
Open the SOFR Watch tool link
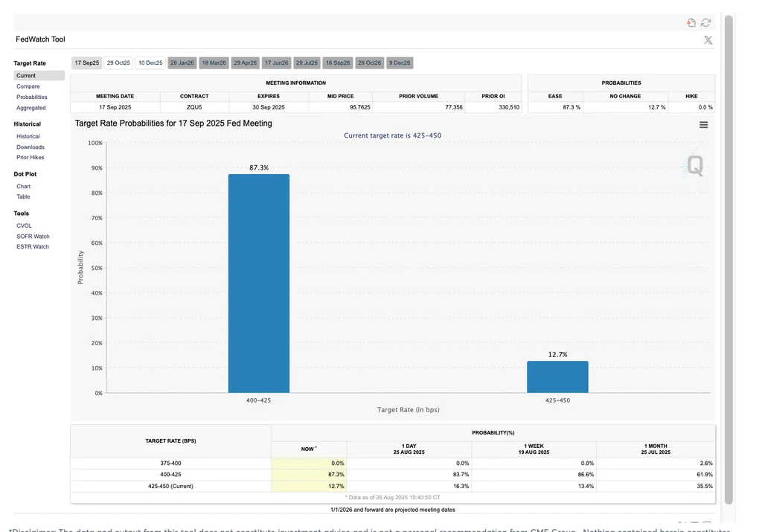tap(33, 237)
